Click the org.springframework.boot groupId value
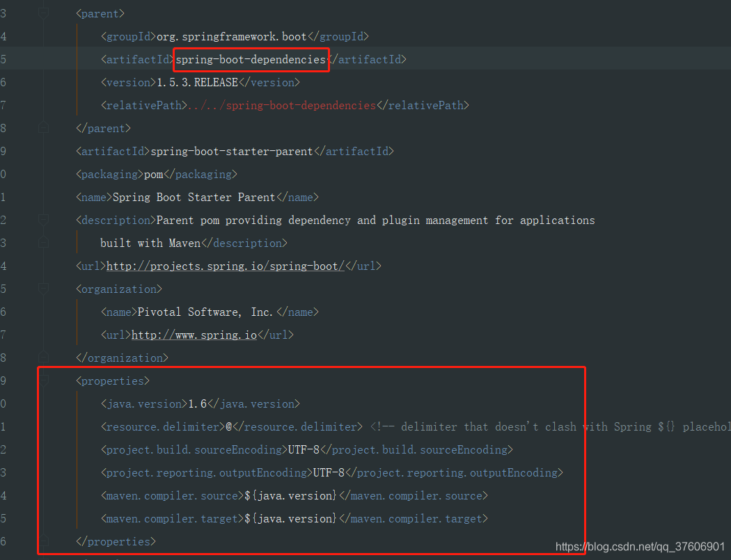731x560 pixels. (231, 36)
